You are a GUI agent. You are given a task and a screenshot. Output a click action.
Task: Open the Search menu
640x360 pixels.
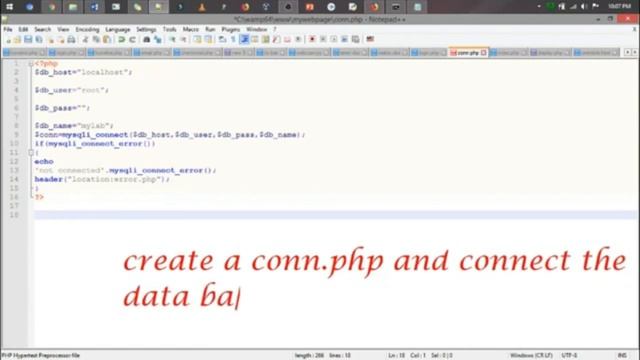click(x=42, y=29)
